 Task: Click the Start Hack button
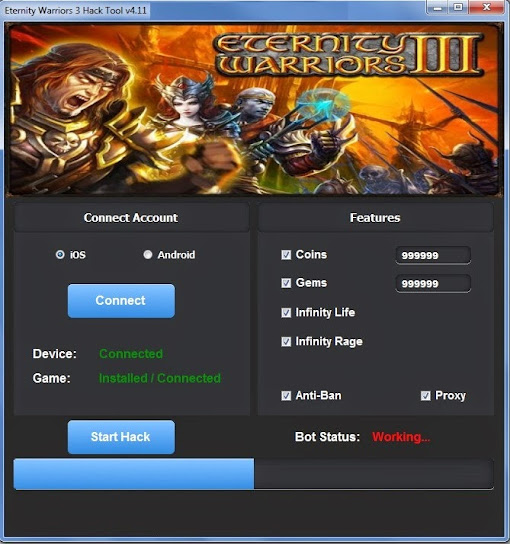(121, 437)
